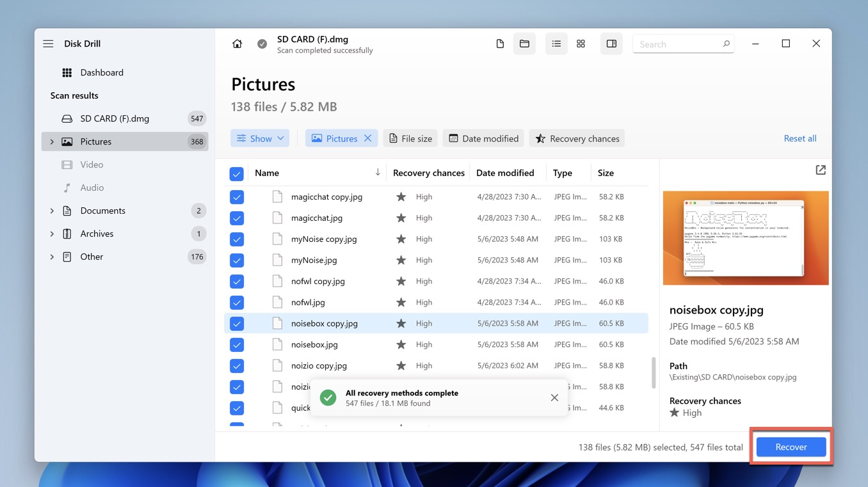Select grid view layout
868x487 pixels.
(581, 44)
